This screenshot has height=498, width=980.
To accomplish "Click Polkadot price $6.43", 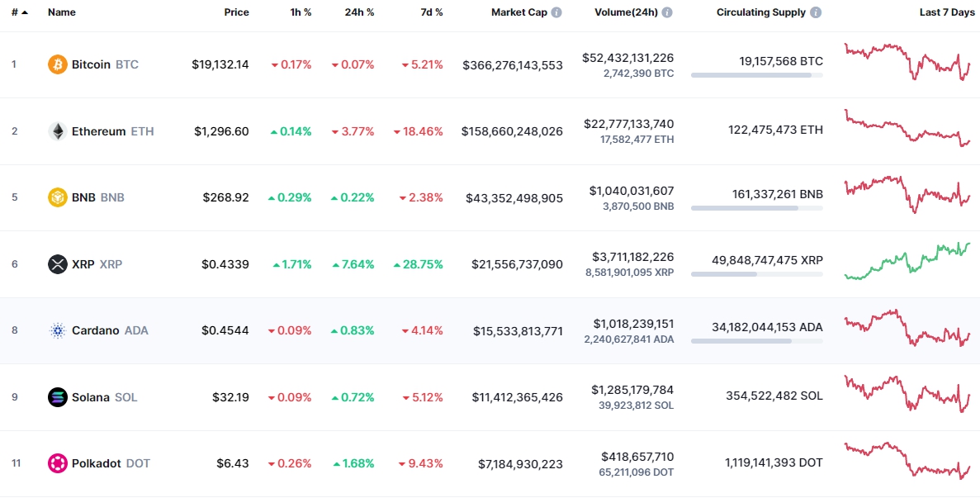I will [233, 463].
